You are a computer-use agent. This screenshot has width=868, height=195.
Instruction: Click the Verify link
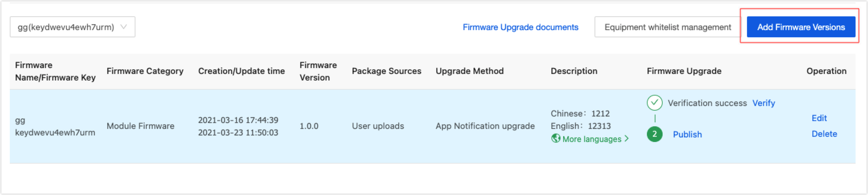[764, 103]
